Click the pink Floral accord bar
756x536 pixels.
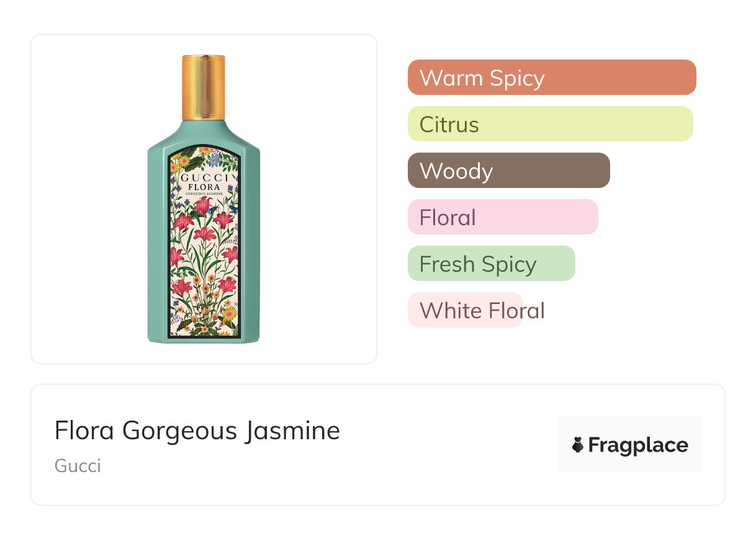[x=502, y=217]
